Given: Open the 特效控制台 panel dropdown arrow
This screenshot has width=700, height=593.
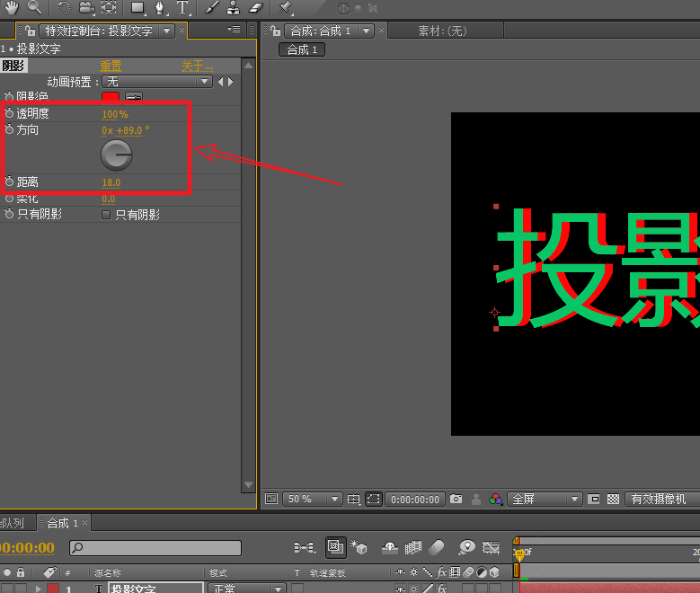Looking at the screenshot, I should [166, 31].
